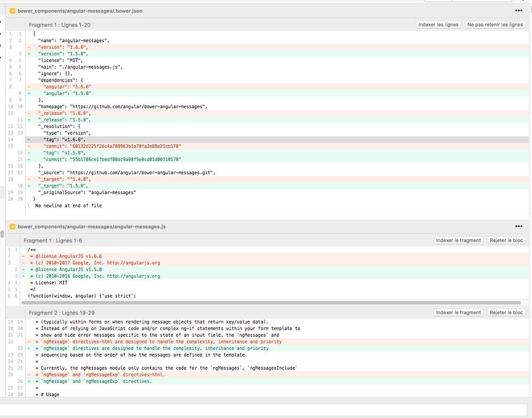
Task: Click the horizontal scrollbar under Fragment 1 Lignes 1-6
Action: click(x=271, y=302)
